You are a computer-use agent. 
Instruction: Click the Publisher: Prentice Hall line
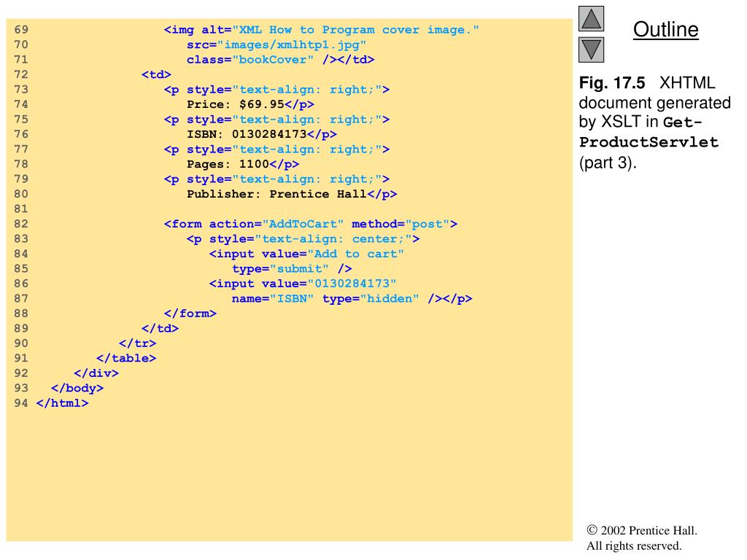291,194
